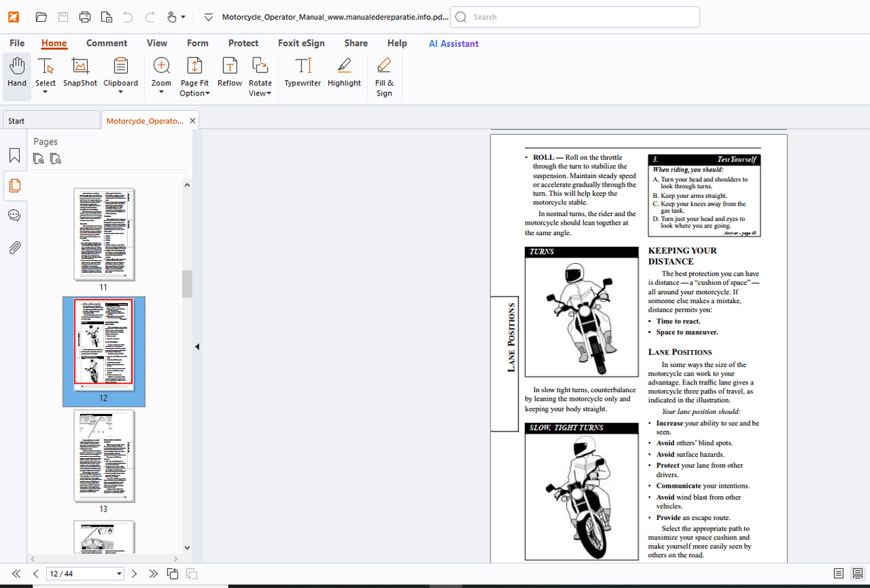870x588 pixels.
Task: Switch to single page view mode
Action: click(839, 573)
